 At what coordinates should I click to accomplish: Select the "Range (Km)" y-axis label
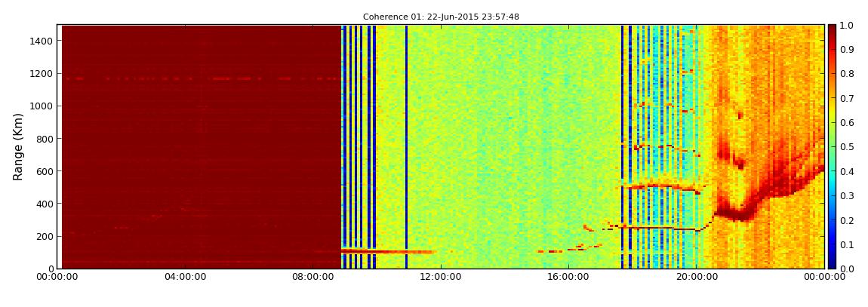pyautogui.click(x=19, y=146)
